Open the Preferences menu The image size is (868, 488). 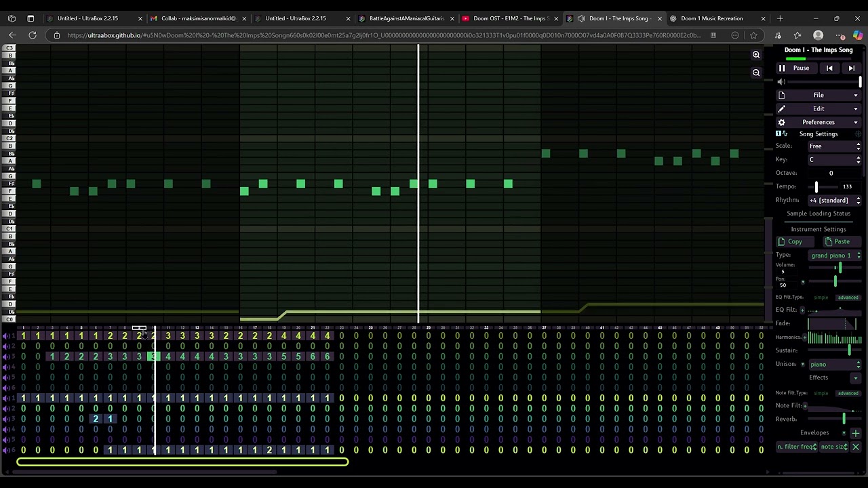[818, 123]
